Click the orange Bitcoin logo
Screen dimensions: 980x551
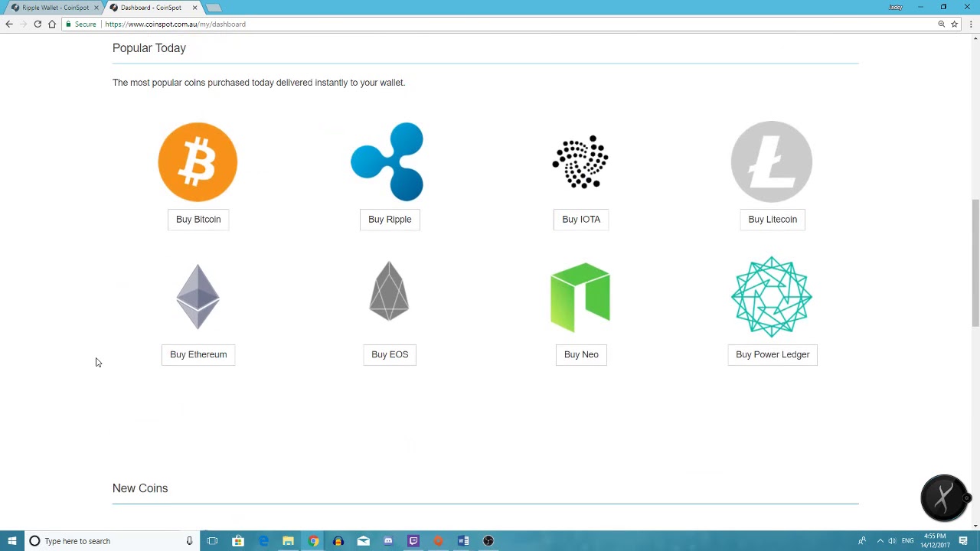coord(198,162)
